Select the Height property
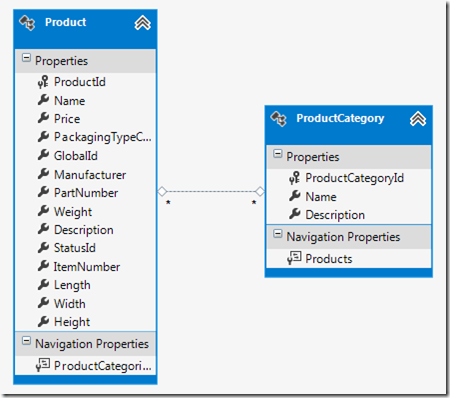This screenshot has width=450, height=398. [x=72, y=322]
